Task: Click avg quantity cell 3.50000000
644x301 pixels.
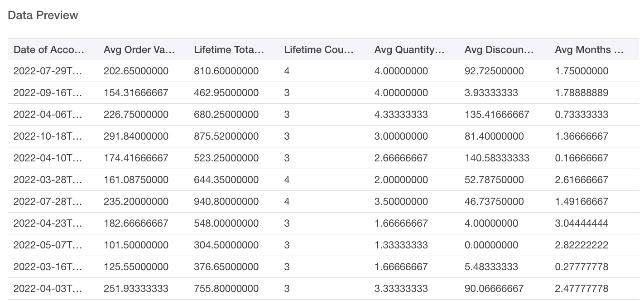Action: (x=401, y=202)
